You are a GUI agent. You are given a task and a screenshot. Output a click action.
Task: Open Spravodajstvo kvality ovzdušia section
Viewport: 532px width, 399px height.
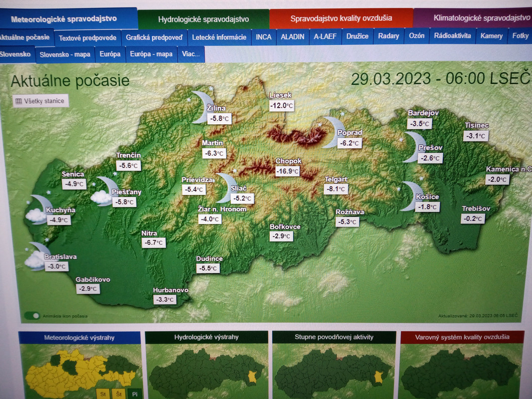pyautogui.click(x=341, y=18)
